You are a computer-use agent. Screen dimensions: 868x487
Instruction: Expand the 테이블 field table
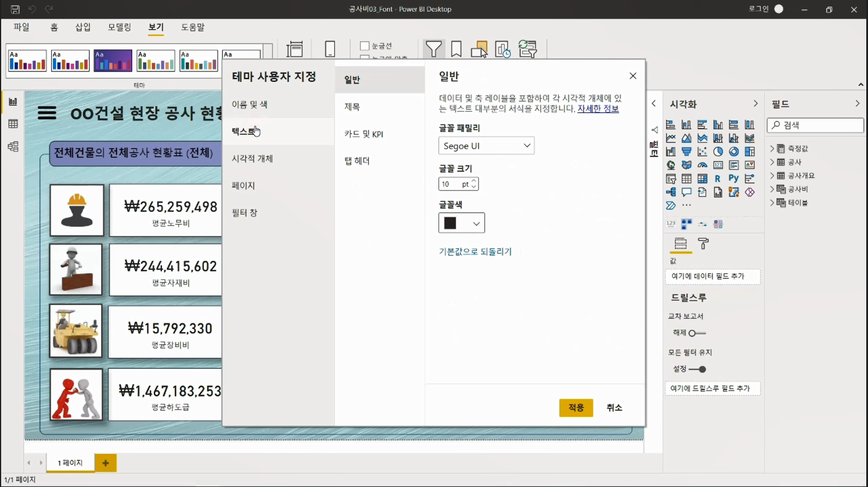click(772, 202)
